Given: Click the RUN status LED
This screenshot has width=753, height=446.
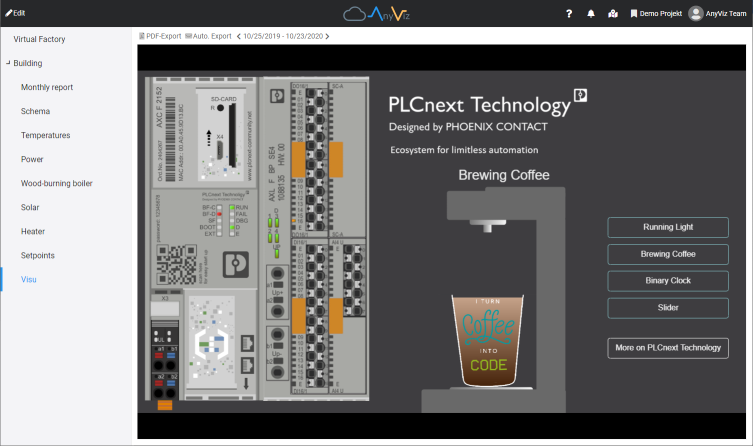Looking at the screenshot, I should pos(232,207).
